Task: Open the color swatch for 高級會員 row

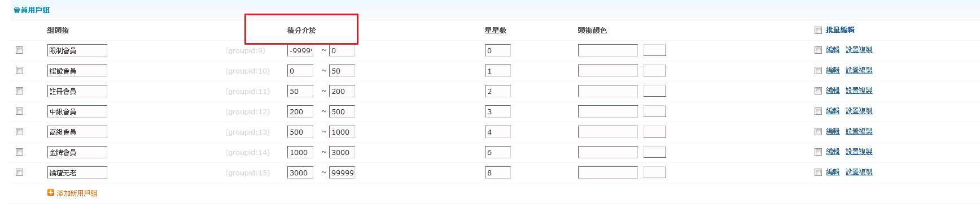Action: [655, 132]
